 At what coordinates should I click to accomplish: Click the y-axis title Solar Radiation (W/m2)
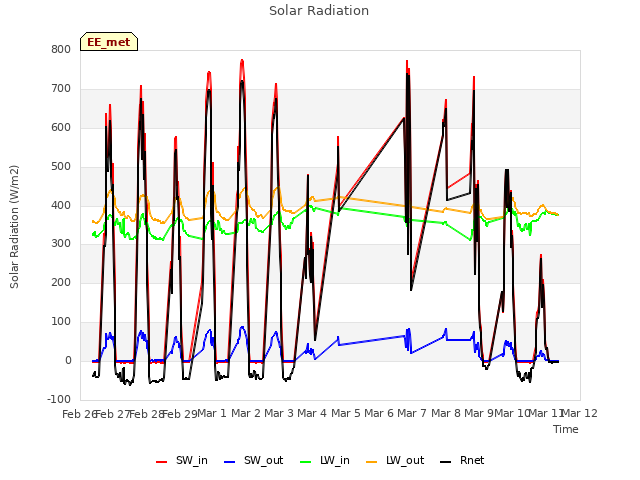click(14, 227)
